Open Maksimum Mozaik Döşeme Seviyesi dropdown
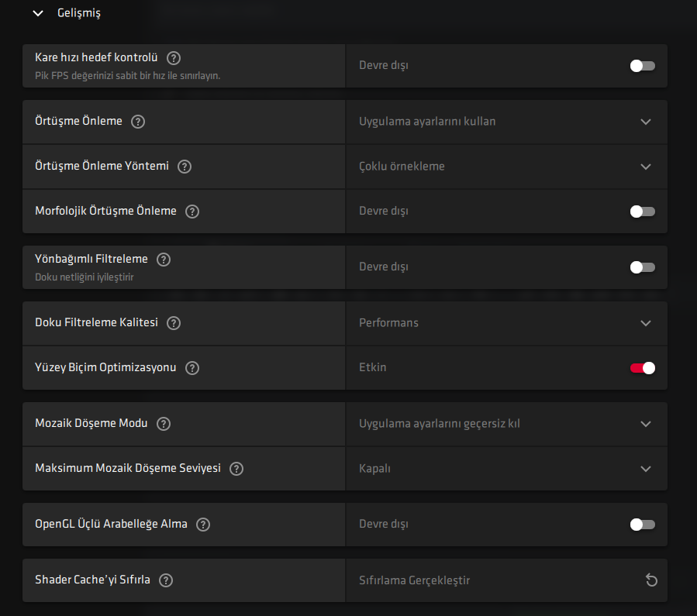Viewport: 697px width, 616px height. click(646, 469)
